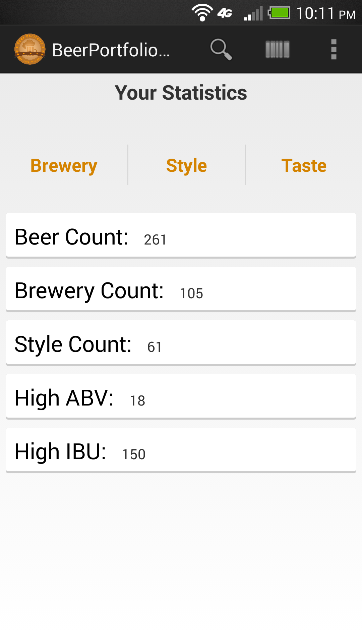Tap the Wi-Fi status icon
Screen dimensions: 362x644
pos(202,13)
